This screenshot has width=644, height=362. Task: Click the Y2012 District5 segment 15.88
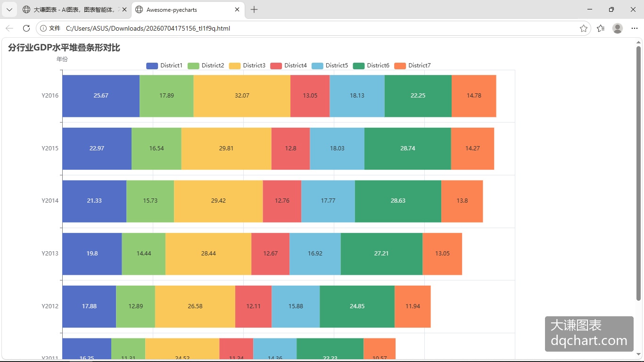tap(296, 306)
